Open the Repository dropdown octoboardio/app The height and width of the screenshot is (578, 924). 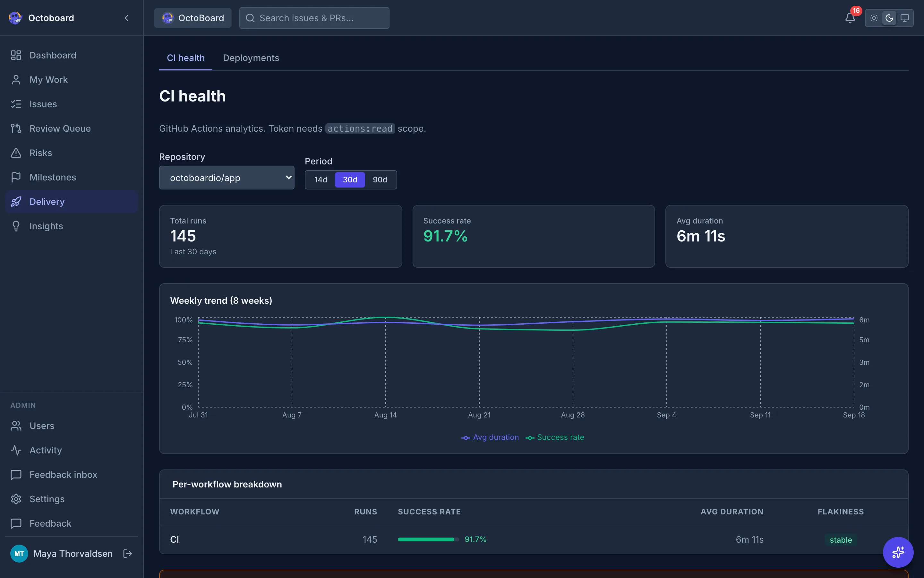click(227, 178)
